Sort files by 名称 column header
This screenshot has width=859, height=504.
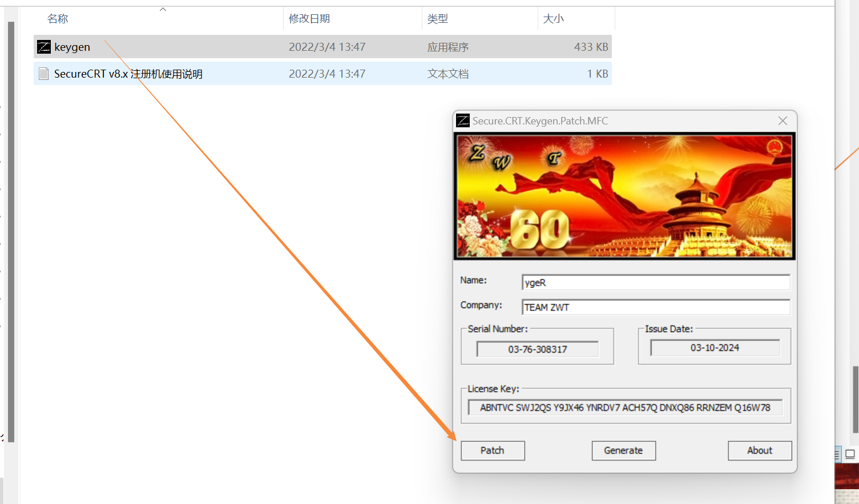(x=58, y=19)
